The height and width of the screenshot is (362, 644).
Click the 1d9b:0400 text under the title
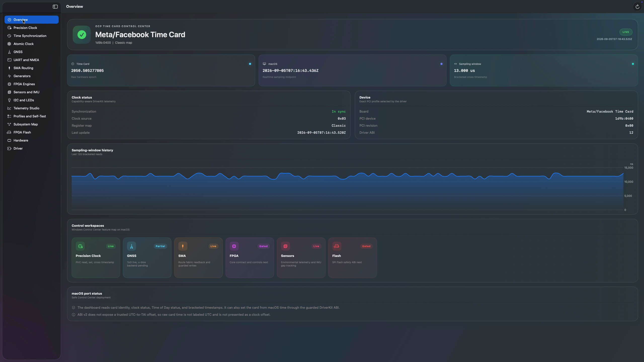pos(103,43)
